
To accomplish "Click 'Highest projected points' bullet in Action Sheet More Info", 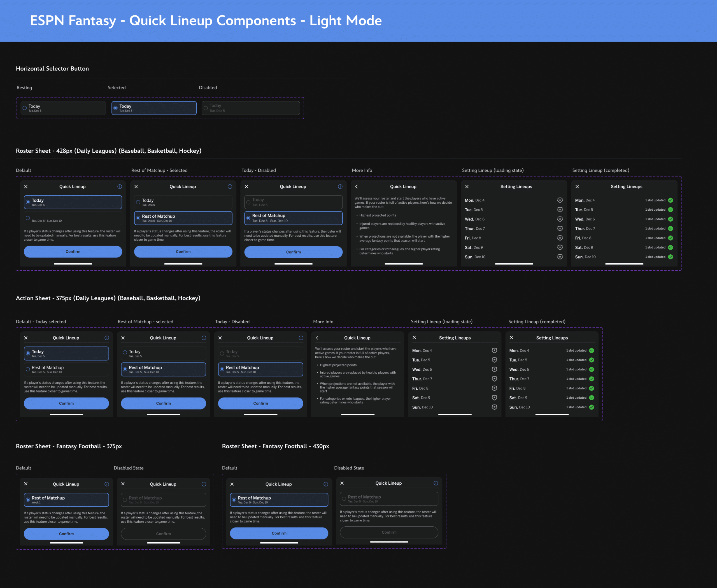I will (338, 365).
